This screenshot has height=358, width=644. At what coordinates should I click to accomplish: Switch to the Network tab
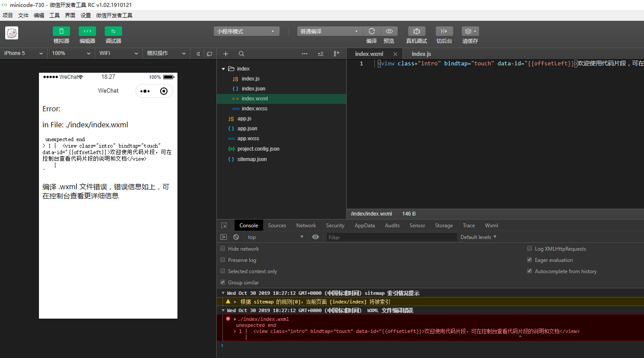(x=306, y=226)
